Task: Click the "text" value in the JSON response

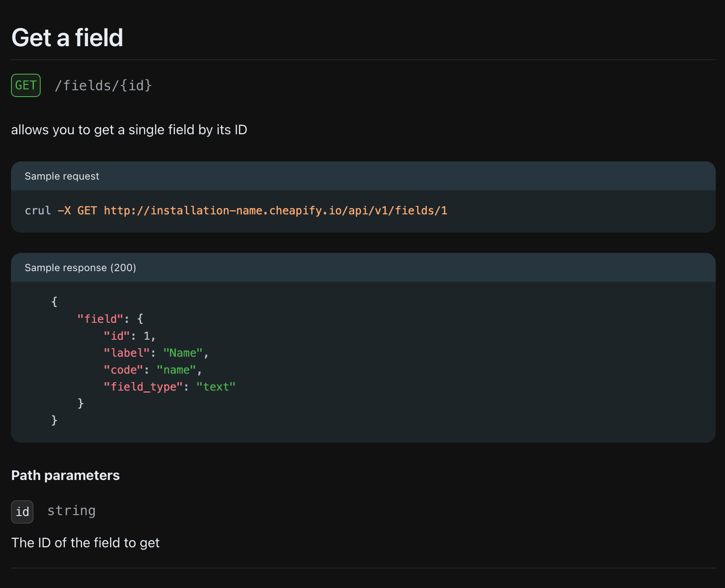Action: 216,387
